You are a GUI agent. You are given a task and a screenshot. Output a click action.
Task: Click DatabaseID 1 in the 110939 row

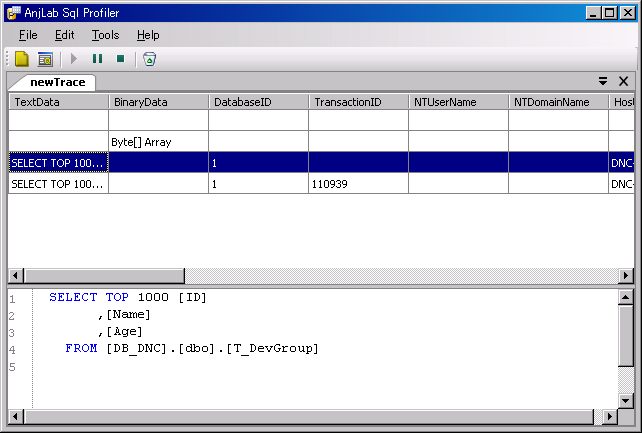(258, 184)
